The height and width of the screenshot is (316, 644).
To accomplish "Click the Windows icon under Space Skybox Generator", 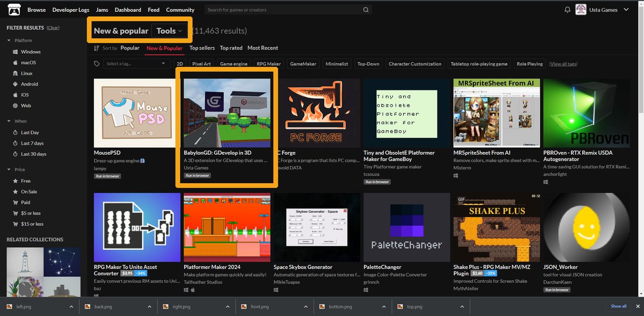I will point(276,290).
